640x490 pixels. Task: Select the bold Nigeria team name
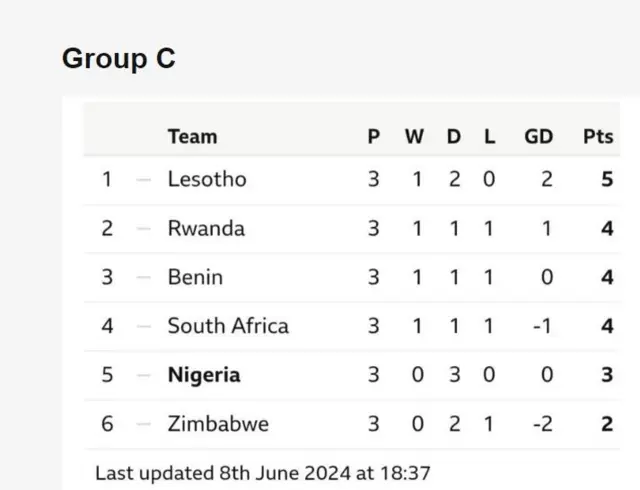coord(204,375)
